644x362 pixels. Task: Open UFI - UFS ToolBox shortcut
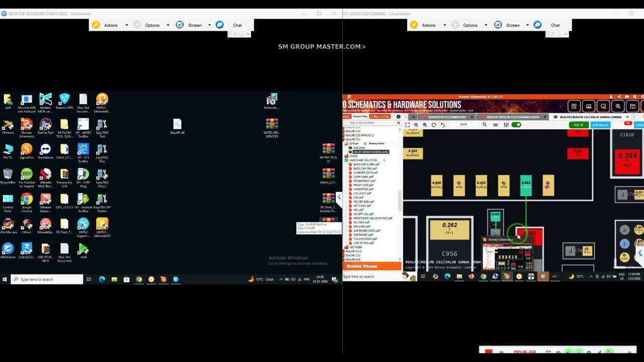point(83,153)
